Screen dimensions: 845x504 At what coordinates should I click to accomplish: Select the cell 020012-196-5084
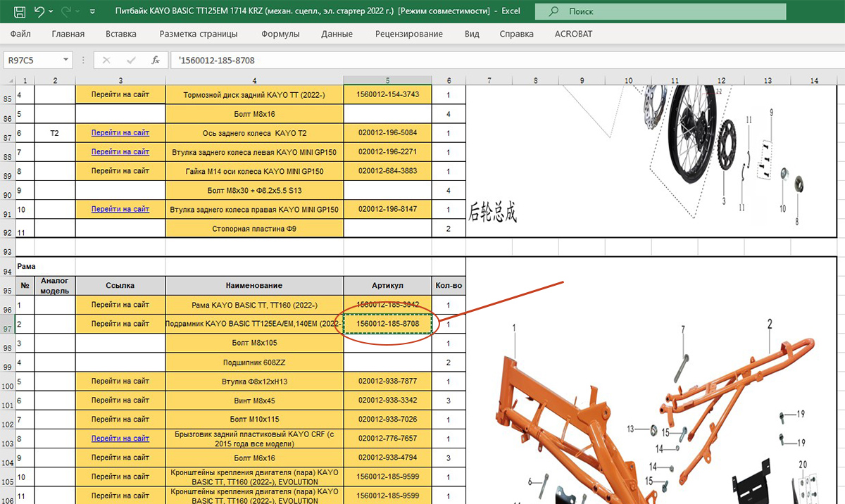[387, 132]
